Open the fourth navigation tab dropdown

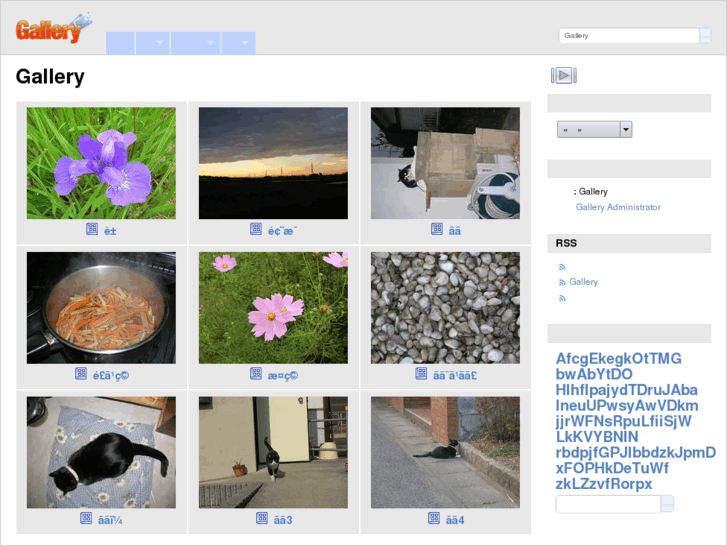click(x=238, y=43)
